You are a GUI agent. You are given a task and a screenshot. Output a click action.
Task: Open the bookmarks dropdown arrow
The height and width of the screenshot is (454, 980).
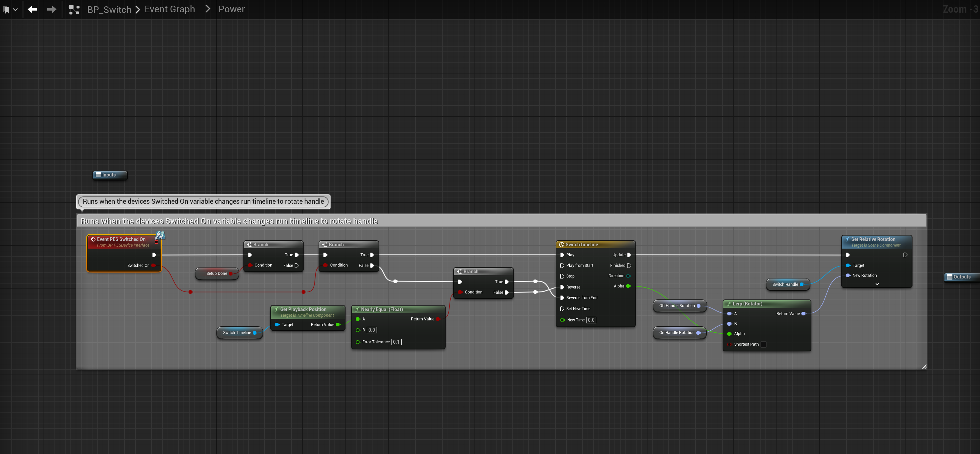pos(15,10)
